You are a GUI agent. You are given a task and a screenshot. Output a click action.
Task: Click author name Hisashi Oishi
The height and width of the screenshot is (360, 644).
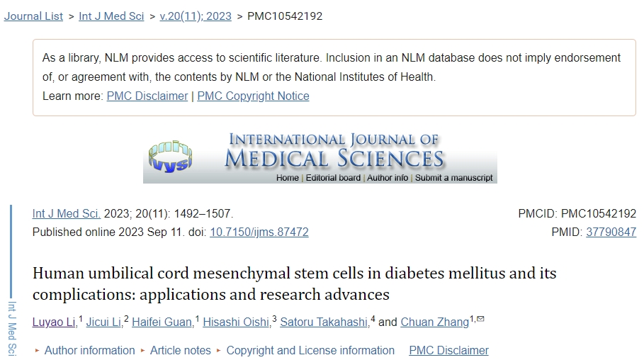(236, 322)
